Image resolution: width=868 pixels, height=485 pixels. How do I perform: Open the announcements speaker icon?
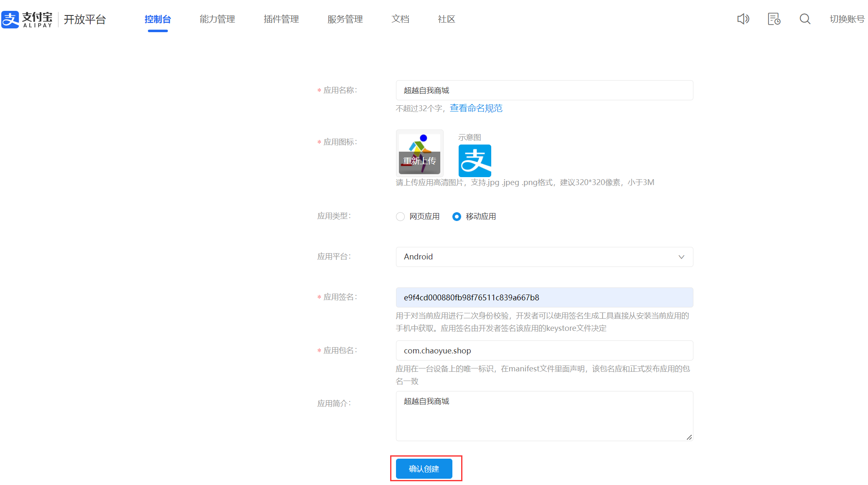point(743,19)
